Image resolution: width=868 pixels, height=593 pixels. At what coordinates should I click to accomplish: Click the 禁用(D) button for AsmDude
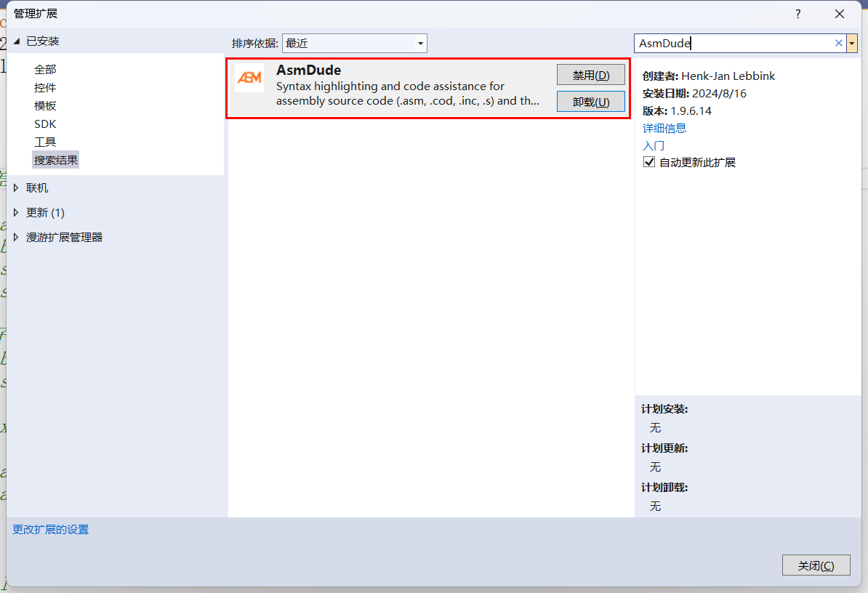click(590, 75)
